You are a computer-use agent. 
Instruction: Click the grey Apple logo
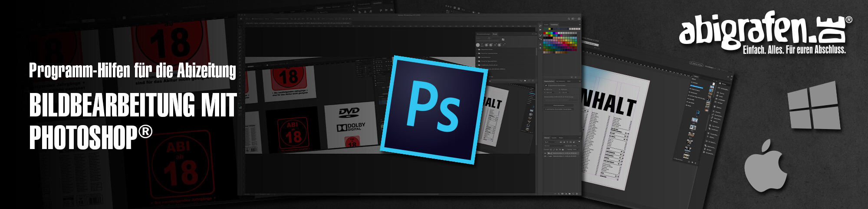(x=766, y=166)
